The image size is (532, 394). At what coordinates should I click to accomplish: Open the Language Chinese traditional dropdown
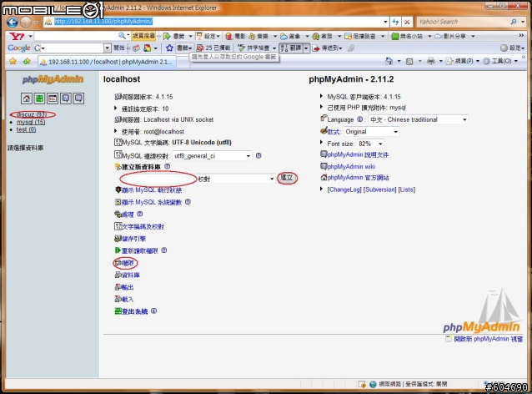pyautogui.click(x=419, y=119)
